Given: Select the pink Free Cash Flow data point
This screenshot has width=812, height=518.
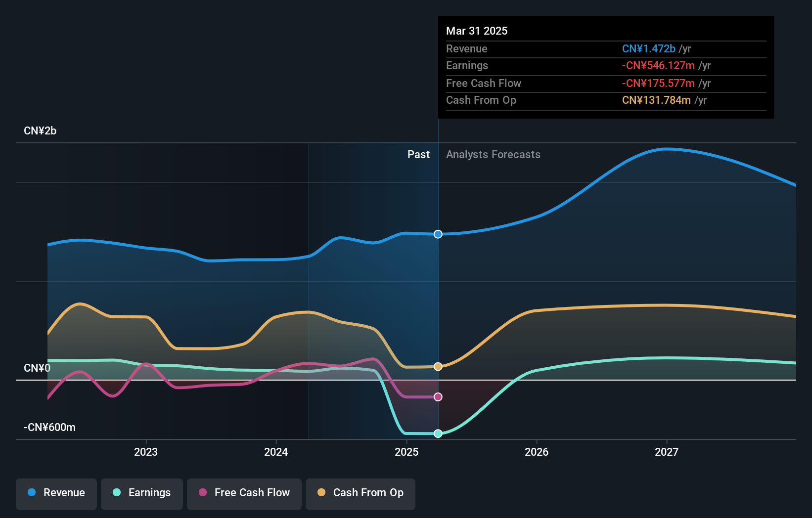Looking at the screenshot, I should [x=438, y=397].
